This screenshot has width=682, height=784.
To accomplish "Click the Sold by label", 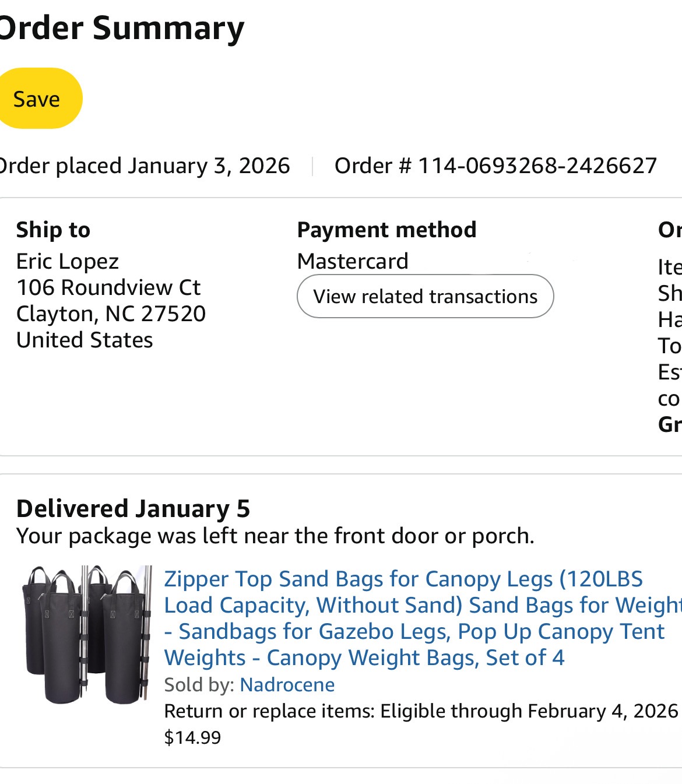I will [199, 684].
